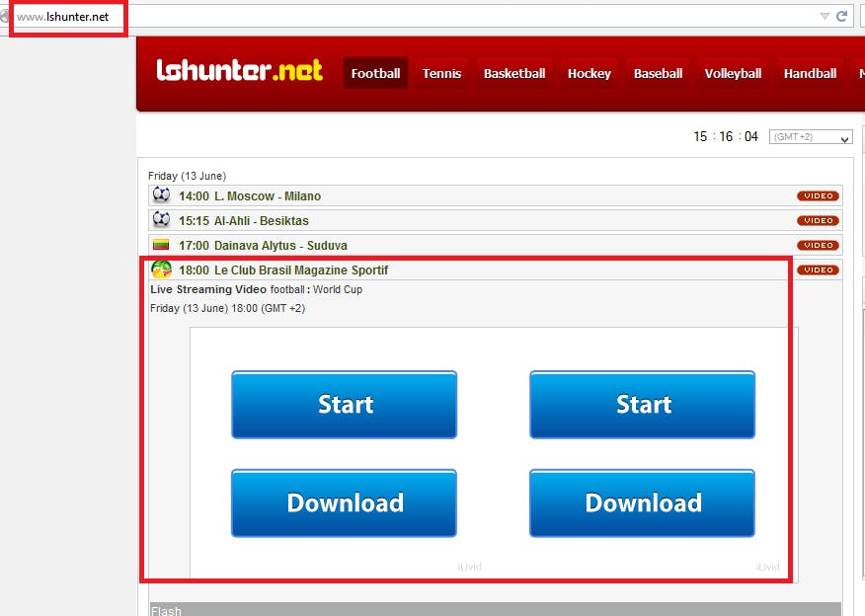Click the VIDEO badge for Al-Ahli - Besiktas
865x616 pixels.
pos(818,220)
